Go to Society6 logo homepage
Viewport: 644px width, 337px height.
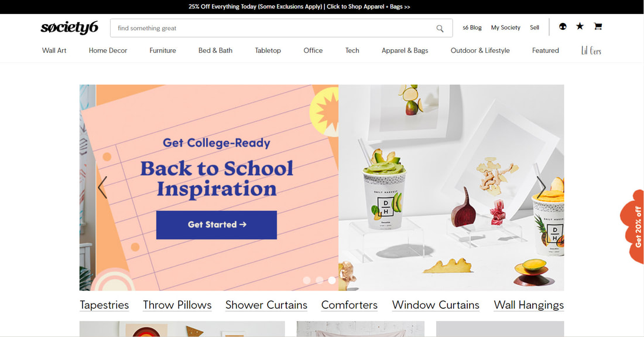pos(70,28)
